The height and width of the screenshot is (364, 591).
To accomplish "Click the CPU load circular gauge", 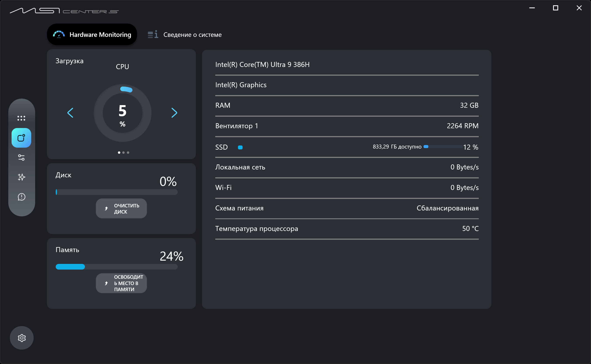I will click(122, 113).
